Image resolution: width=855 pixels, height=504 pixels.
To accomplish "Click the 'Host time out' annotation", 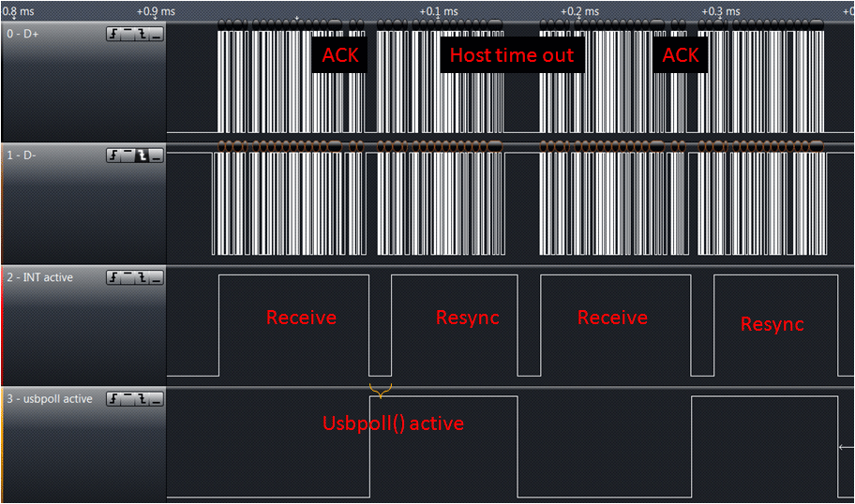I will (512, 55).
